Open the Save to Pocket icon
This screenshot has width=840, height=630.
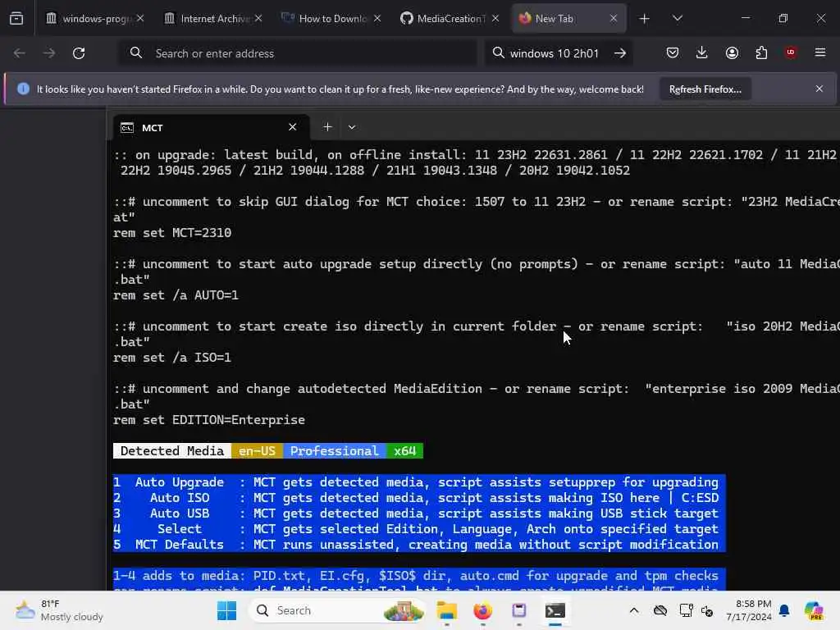(673, 53)
